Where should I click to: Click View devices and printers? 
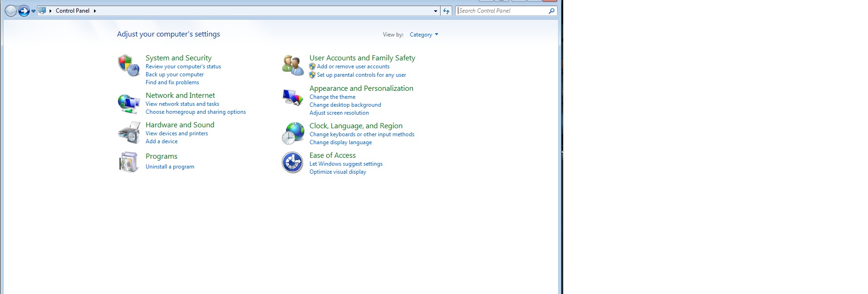pyautogui.click(x=177, y=133)
